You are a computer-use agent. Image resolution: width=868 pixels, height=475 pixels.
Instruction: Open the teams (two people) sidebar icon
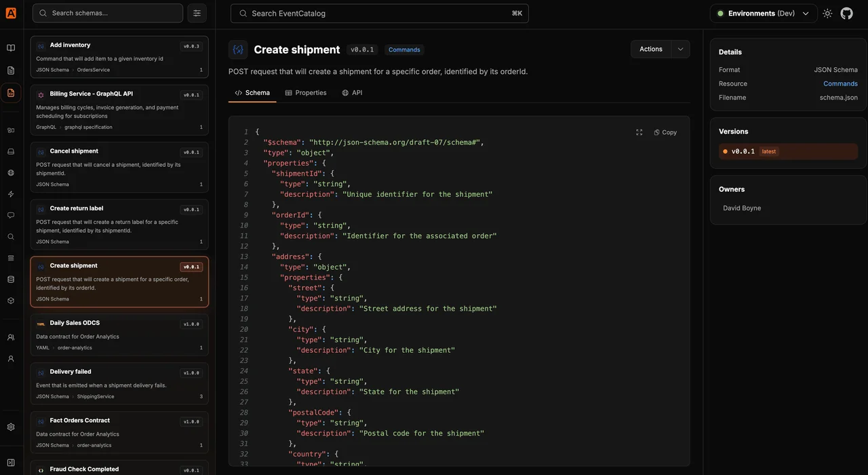pos(11,337)
